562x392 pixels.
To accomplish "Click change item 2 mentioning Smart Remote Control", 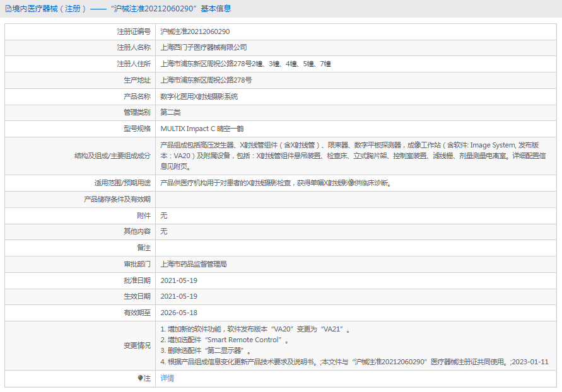I will 225,340.
